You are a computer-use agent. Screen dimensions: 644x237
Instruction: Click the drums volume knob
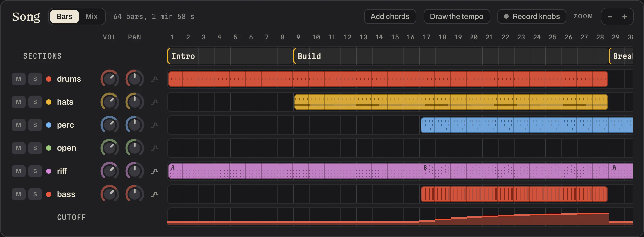tap(109, 79)
